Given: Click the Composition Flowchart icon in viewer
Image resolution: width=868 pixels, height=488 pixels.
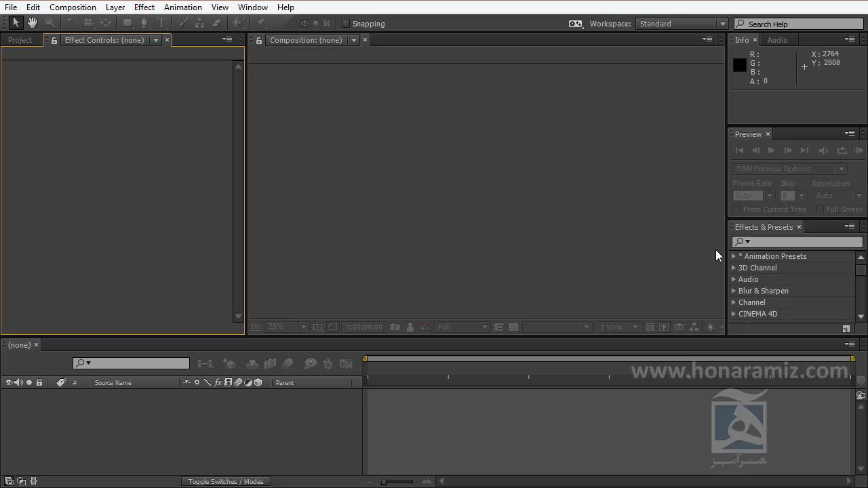Looking at the screenshot, I should (694, 327).
